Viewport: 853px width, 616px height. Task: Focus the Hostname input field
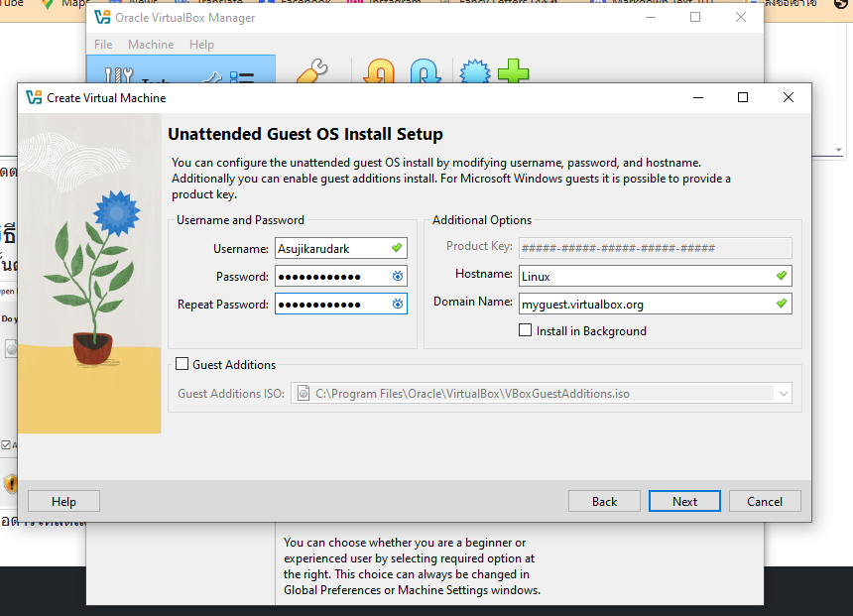coord(645,276)
